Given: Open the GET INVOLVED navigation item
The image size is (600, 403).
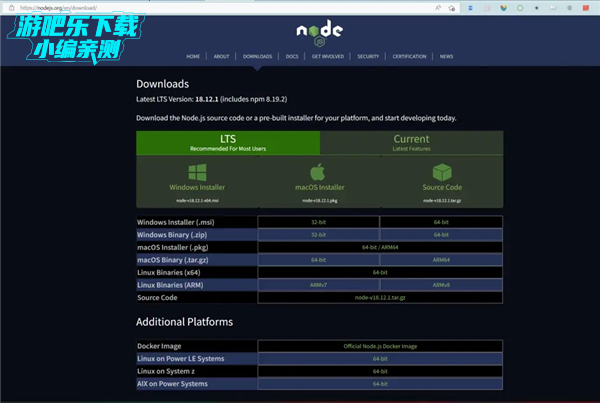Looking at the screenshot, I should pyautogui.click(x=328, y=57).
